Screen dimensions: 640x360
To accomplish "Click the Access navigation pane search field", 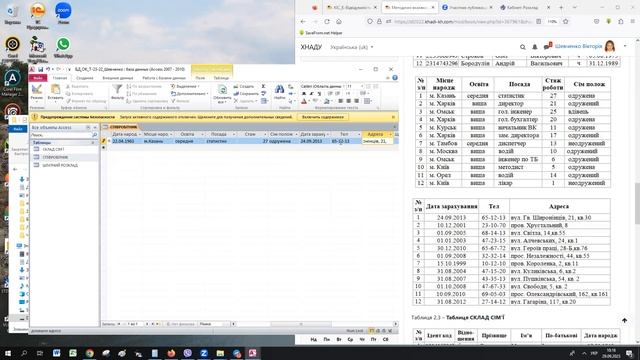I will pyautogui.click(x=61, y=135).
